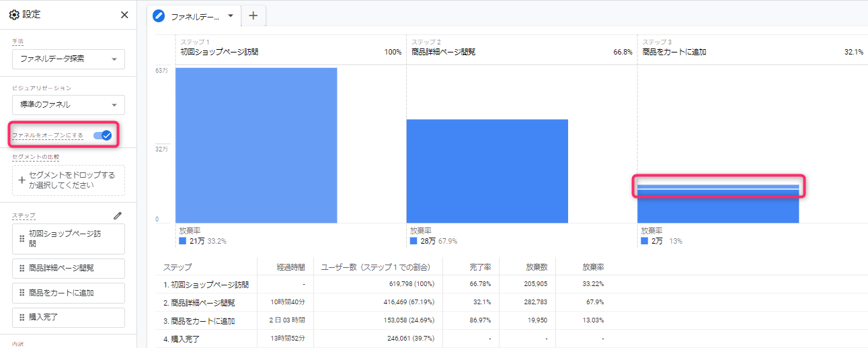Select the ファネルデー... tab
Image resolution: width=868 pixels, height=348 pixels.
(x=195, y=16)
